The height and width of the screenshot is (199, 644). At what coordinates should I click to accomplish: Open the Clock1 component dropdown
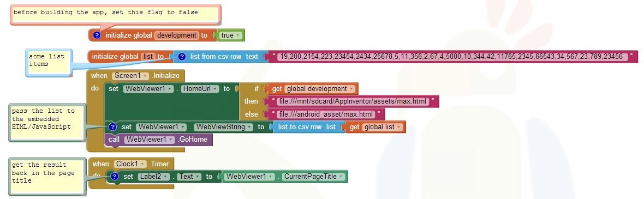coord(130,164)
